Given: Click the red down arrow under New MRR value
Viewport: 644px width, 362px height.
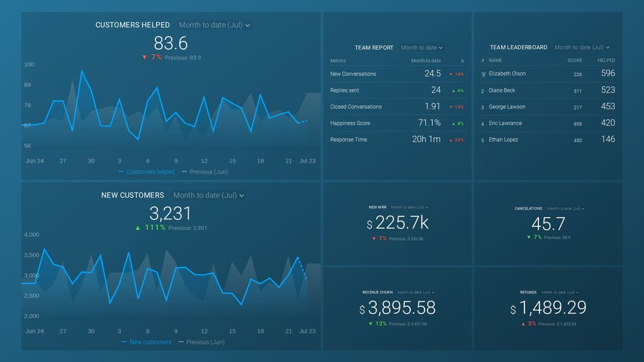Looking at the screenshot, I should pos(374,238).
